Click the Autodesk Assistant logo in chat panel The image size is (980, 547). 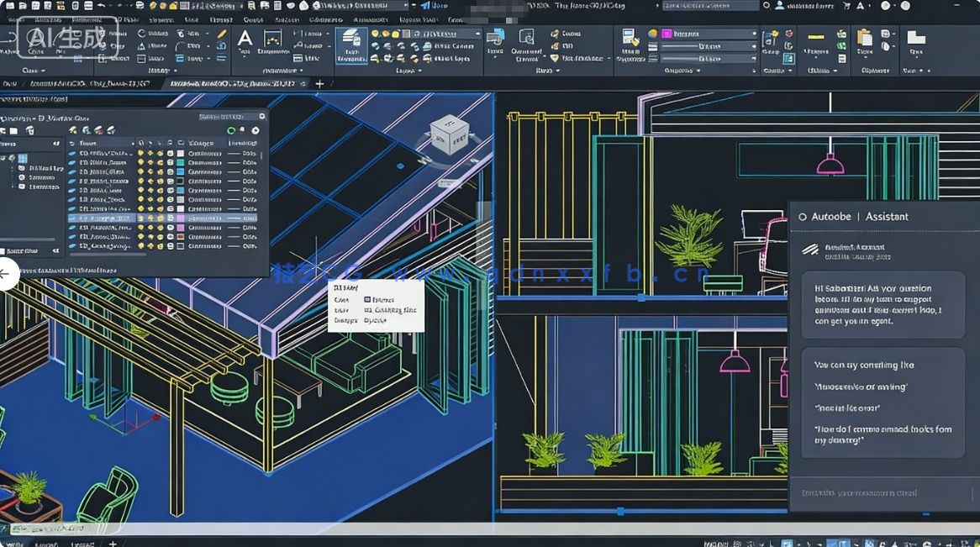809,250
